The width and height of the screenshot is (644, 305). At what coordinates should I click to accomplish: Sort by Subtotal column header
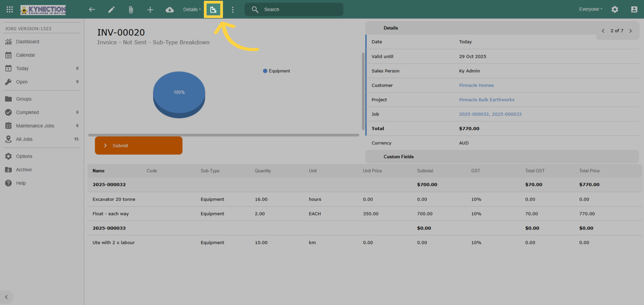[425, 171]
